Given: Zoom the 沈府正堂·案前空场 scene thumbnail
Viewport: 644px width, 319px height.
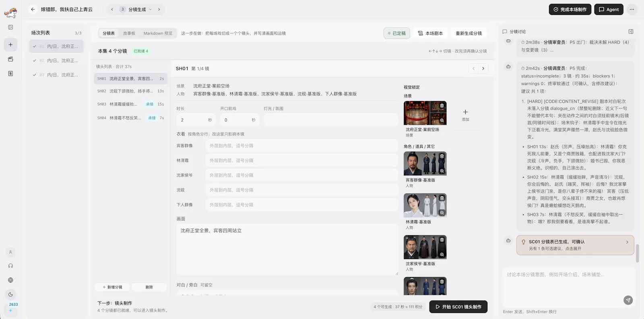Looking at the screenshot, I should point(442,120).
